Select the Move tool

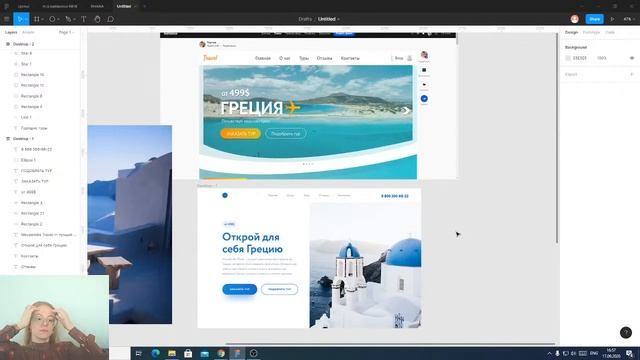[x=19, y=19]
